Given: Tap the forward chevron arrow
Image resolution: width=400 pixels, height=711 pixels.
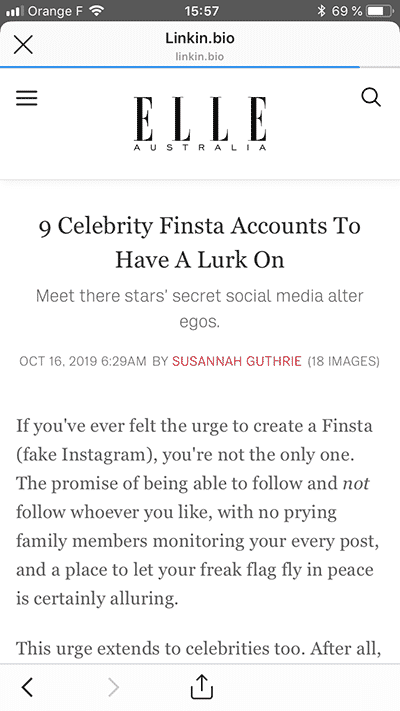Looking at the screenshot, I should click(113, 687).
